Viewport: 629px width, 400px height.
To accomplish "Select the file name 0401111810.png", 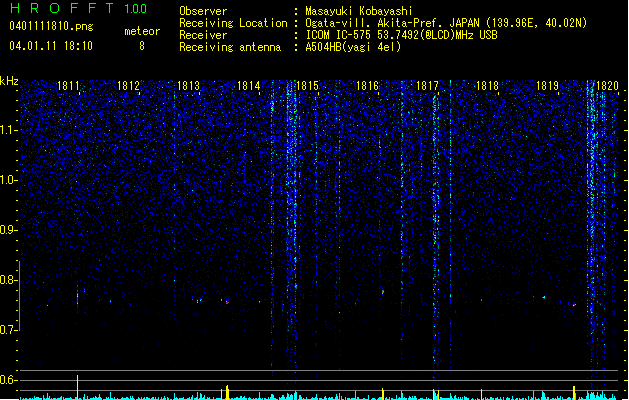I will pyautogui.click(x=51, y=26).
